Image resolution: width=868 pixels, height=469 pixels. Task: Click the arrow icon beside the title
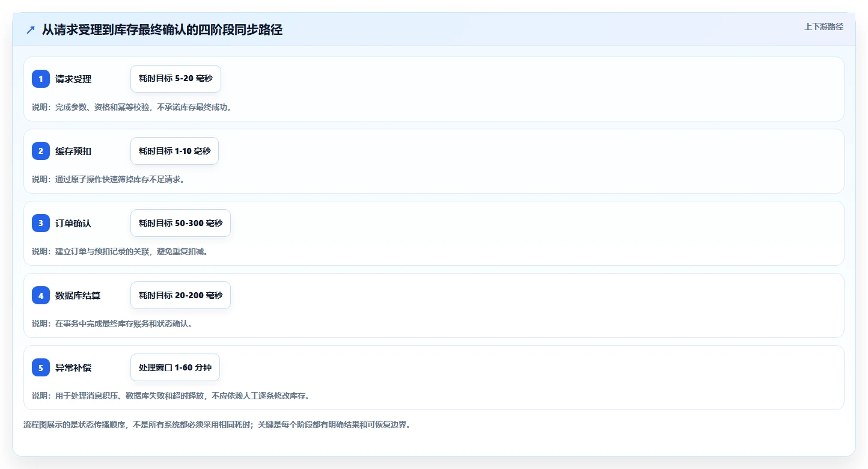pos(31,29)
